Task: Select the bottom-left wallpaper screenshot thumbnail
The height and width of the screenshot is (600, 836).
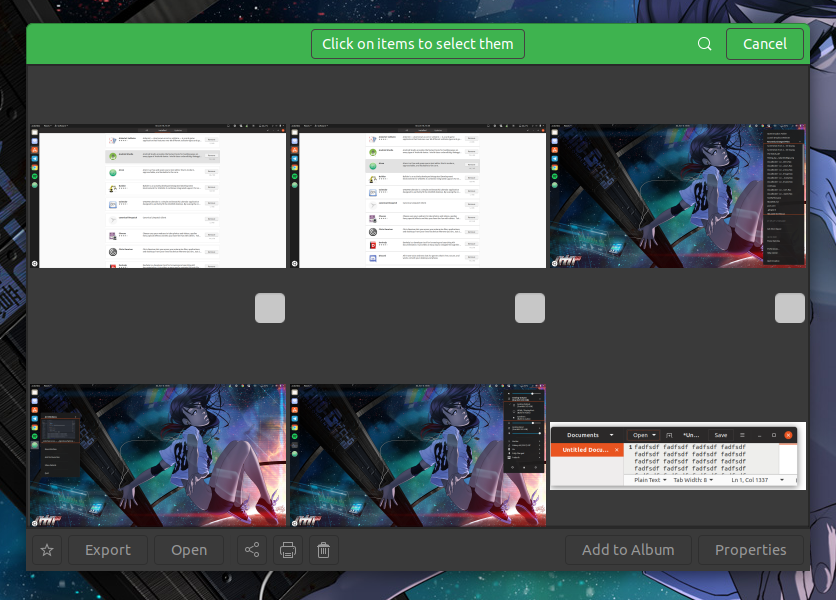Action: click(158, 455)
